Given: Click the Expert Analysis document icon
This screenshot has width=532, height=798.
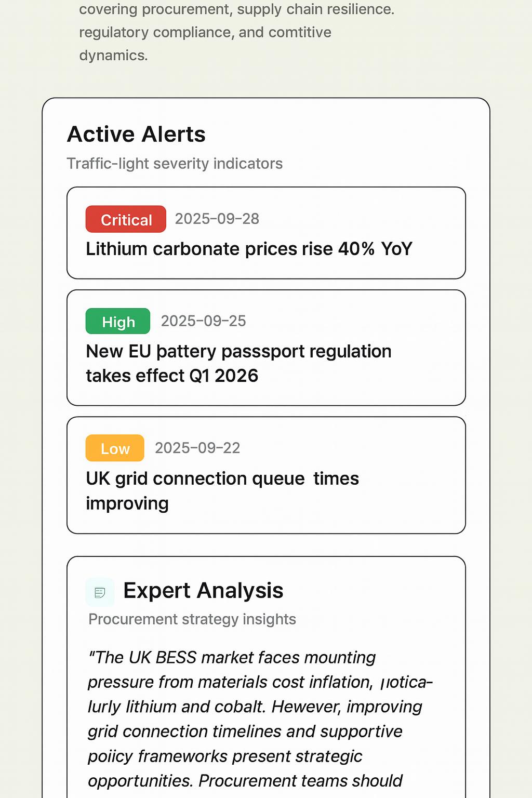Looking at the screenshot, I should coord(100,592).
